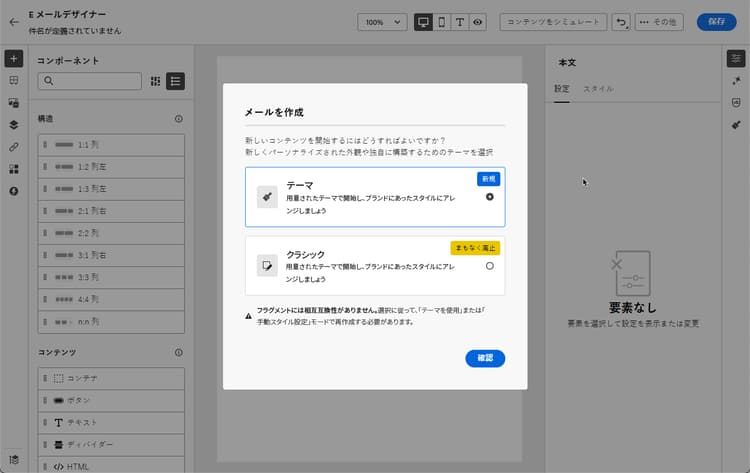750x473 pixels.
Task: Select the 4:4 列 structure row
Action: (x=111, y=299)
